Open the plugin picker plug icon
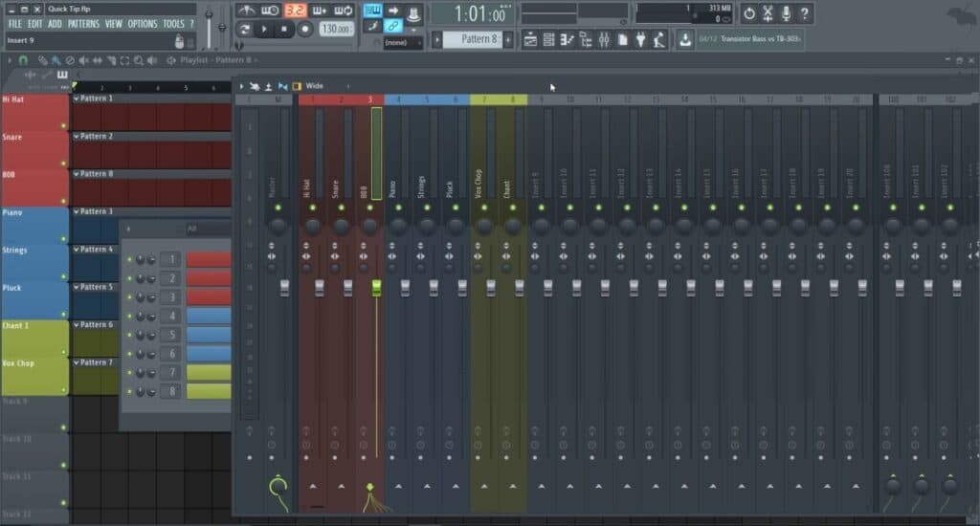The height and width of the screenshot is (526, 980). coord(640,40)
